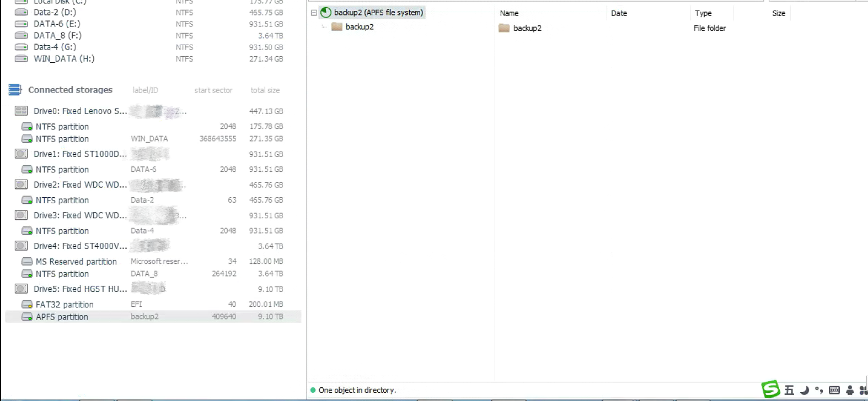This screenshot has width=868, height=401.
Task: Click the DATA_8 (F:) disk icon
Action: pyautogui.click(x=21, y=35)
